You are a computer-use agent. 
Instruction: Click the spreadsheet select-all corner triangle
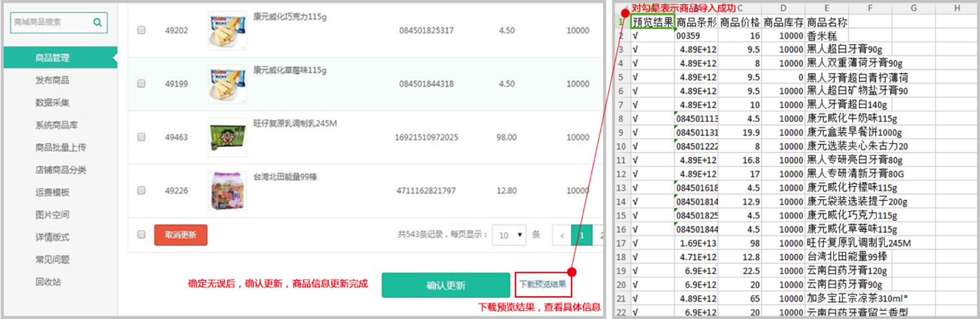(623, 8)
